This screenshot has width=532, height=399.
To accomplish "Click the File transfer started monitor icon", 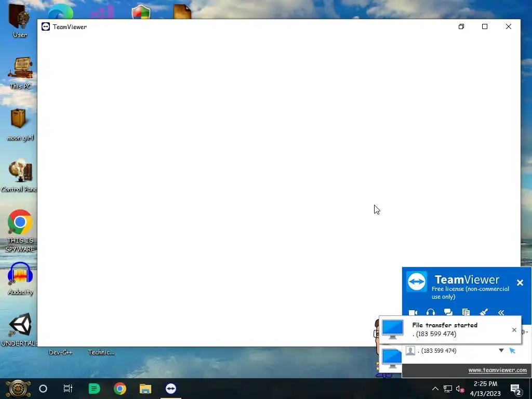I will coord(393,329).
